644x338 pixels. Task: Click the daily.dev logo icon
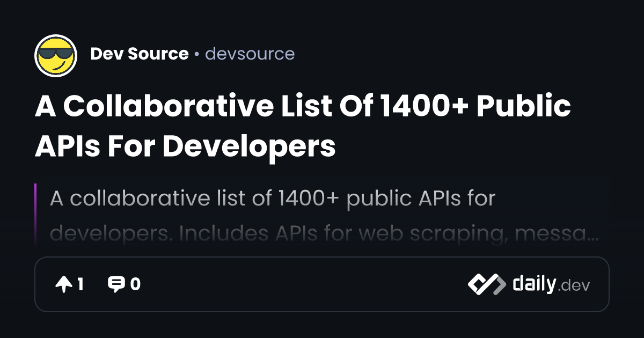[487, 284]
